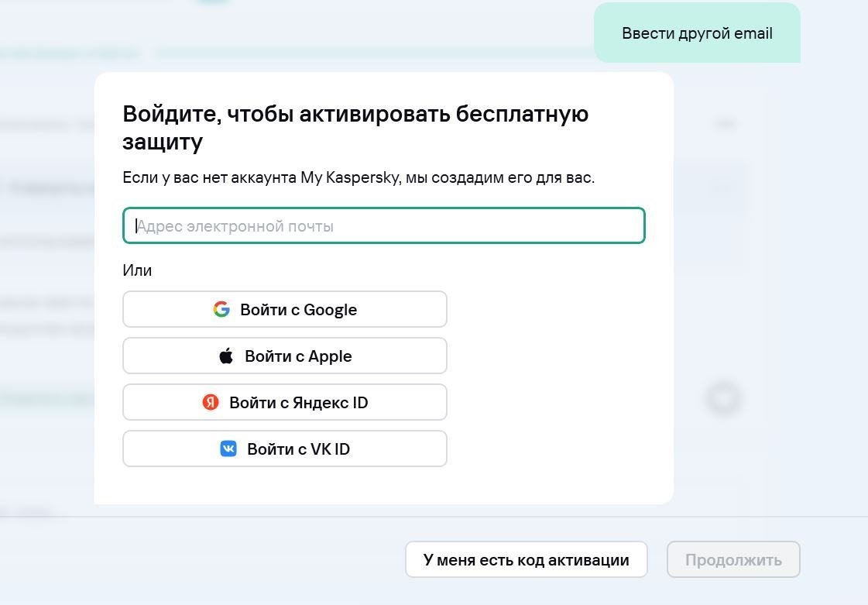The width and height of the screenshot is (868, 605).
Task: Click the blurred green text at top left
Action: [x=70, y=53]
